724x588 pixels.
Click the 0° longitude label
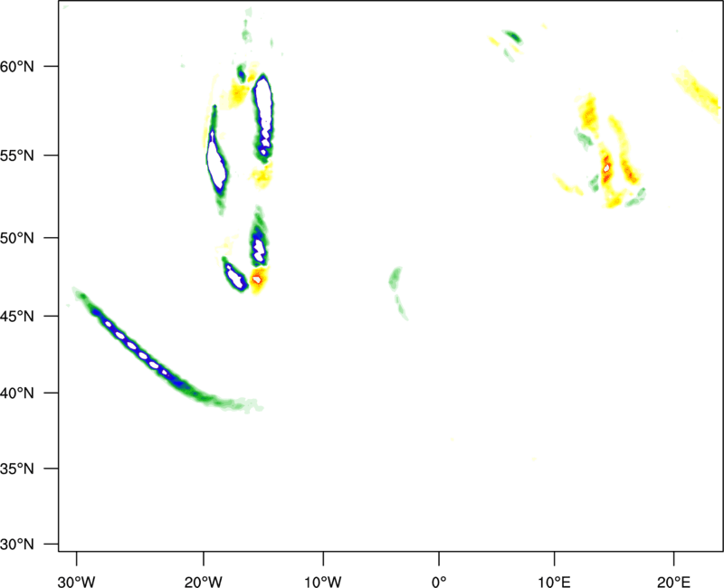point(439,582)
